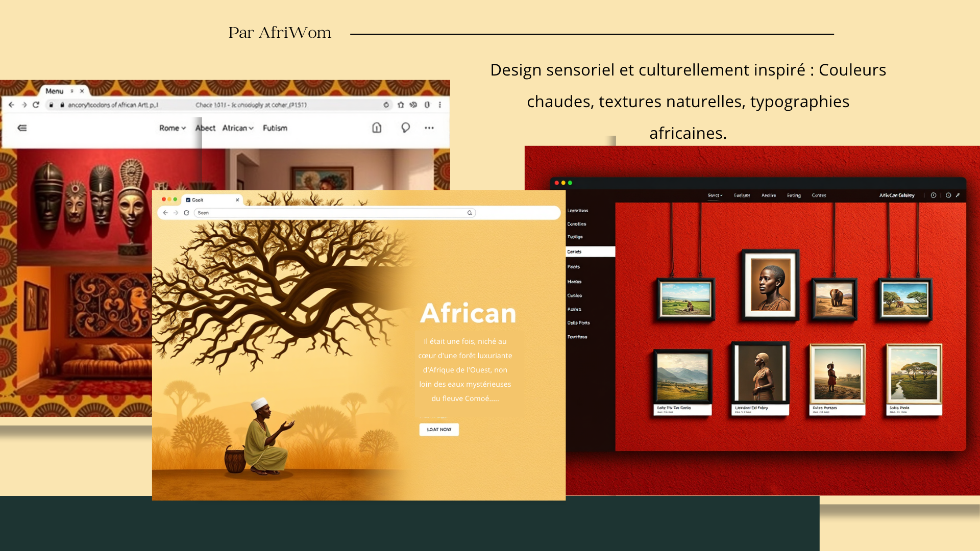Click the AfriCan Gallery title link

897,195
